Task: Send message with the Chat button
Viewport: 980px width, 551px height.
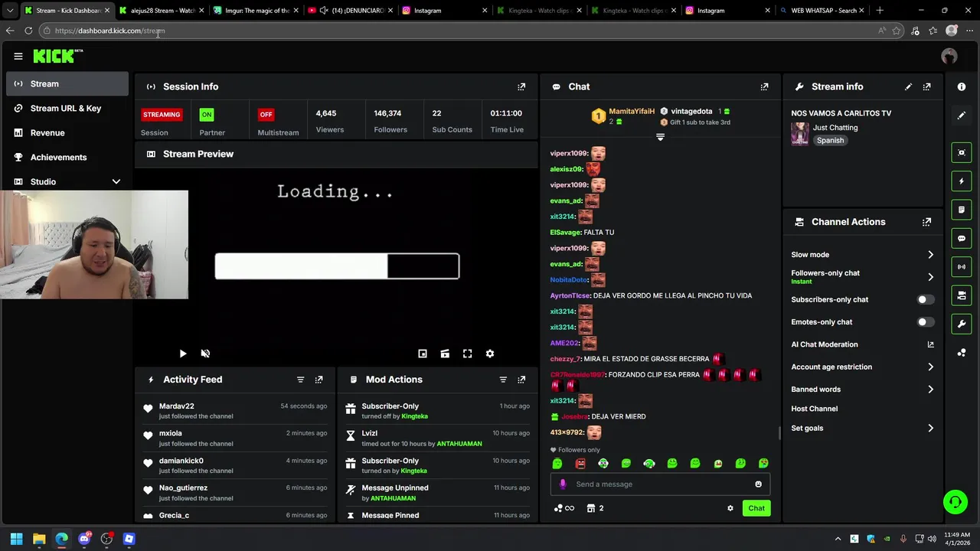Action: pos(756,508)
